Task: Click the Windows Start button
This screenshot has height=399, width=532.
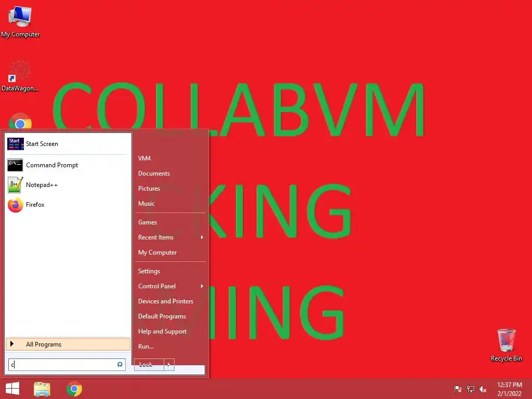Action: (x=12, y=389)
